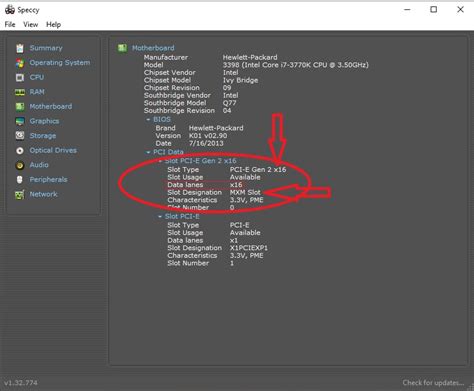Collapse the second Slot PCI-E node

click(x=160, y=217)
